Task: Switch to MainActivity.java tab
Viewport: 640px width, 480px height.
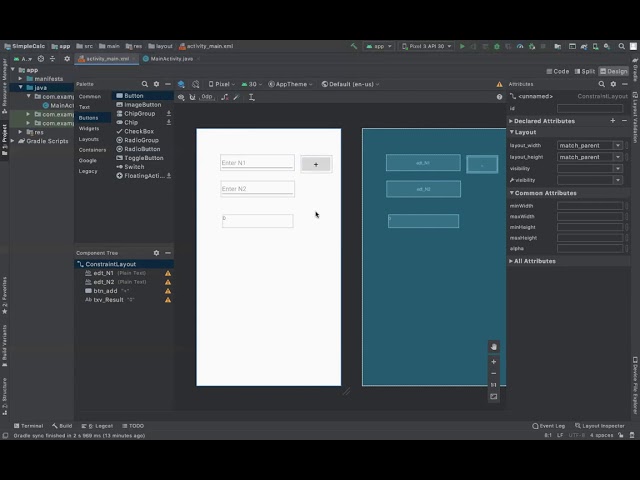Action: point(171,59)
